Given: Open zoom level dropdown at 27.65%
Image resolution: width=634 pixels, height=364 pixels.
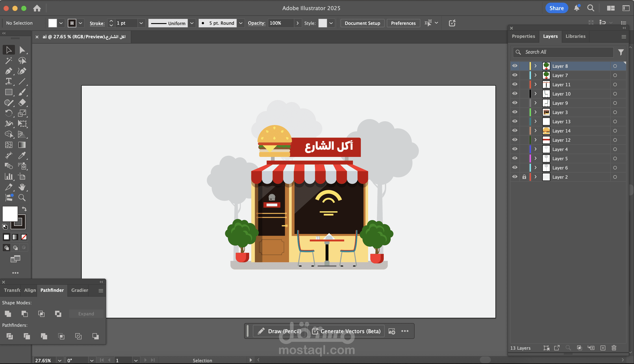Looking at the screenshot, I should [59, 360].
